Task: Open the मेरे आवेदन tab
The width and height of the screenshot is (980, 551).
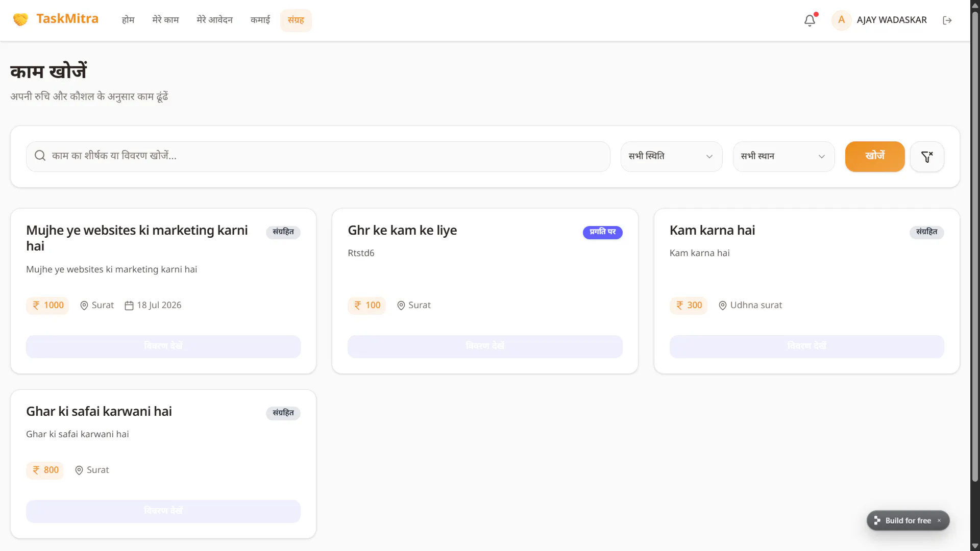Action: pyautogui.click(x=215, y=20)
